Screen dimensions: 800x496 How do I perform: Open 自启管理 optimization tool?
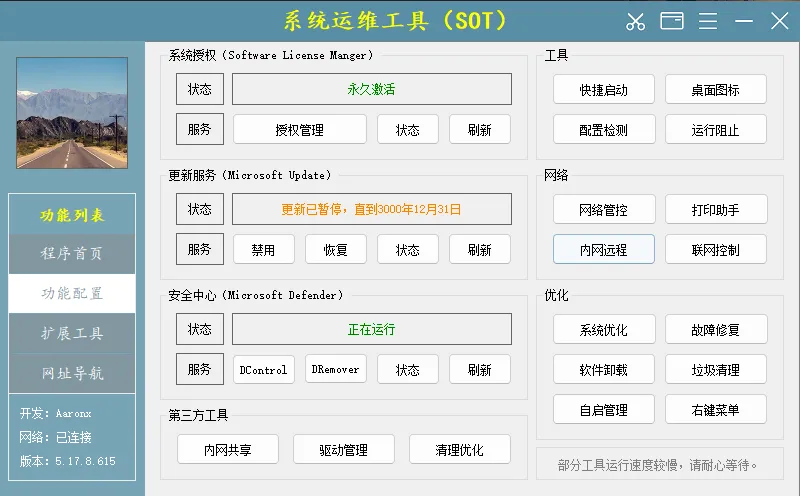[604, 409]
